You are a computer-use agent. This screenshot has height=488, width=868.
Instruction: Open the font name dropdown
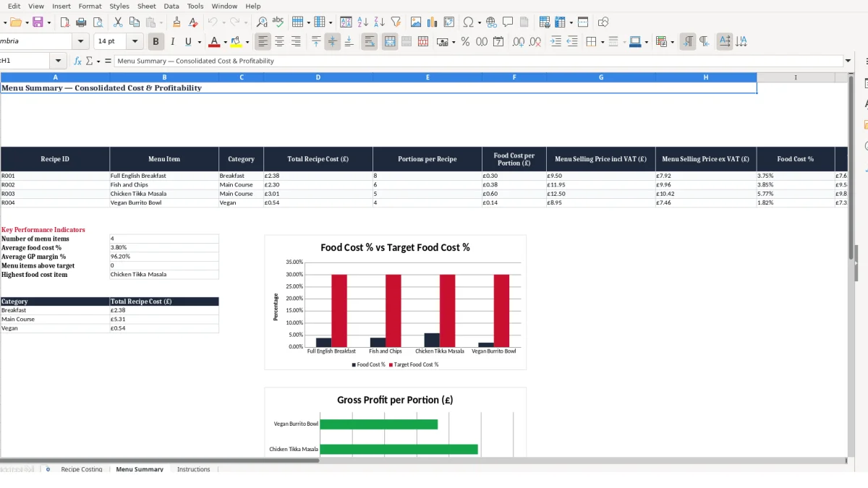pyautogui.click(x=80, y=42)
